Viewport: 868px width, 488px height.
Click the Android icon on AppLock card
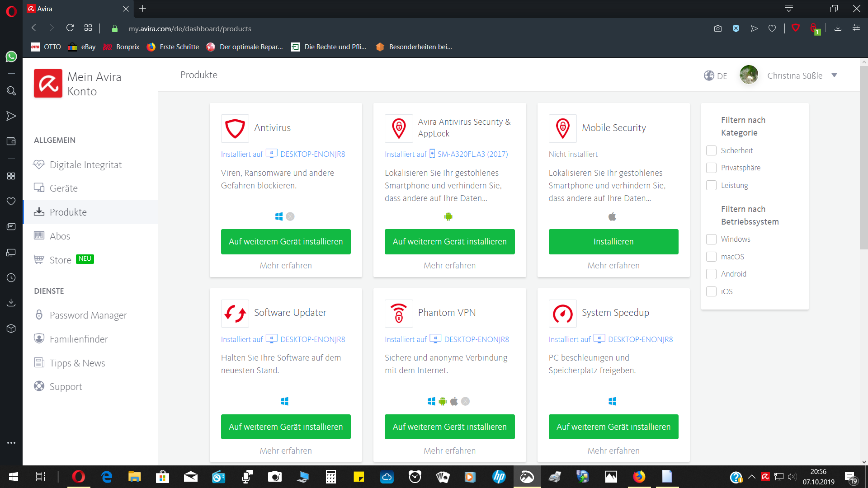coord(448,216)
